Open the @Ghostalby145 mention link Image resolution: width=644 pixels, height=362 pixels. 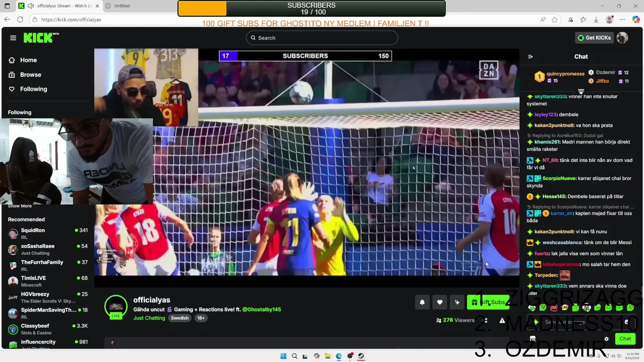coord(262,309)
